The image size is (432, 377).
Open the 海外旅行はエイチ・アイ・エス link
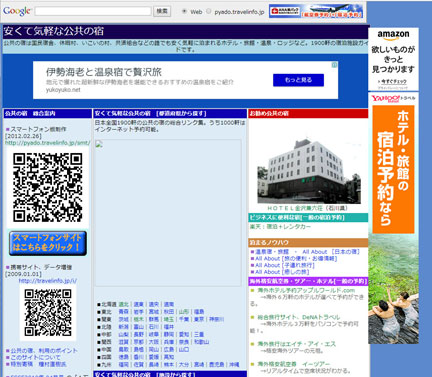[297, 344]
